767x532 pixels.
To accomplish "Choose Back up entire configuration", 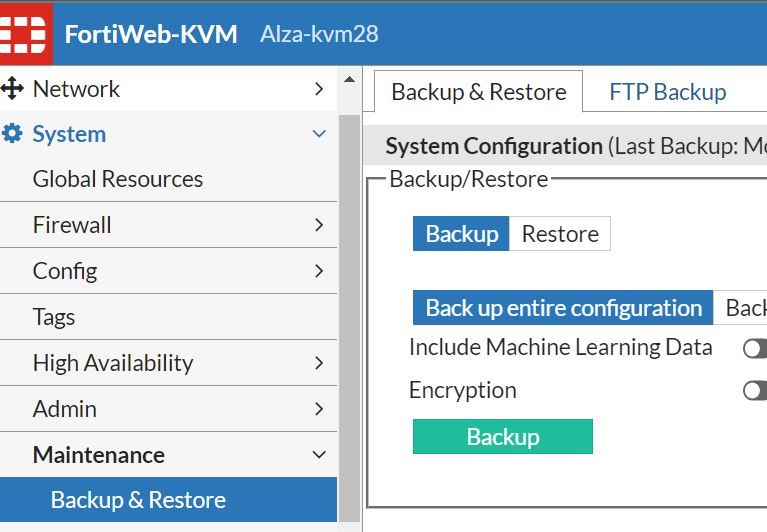I will click(x=563, y=308).
